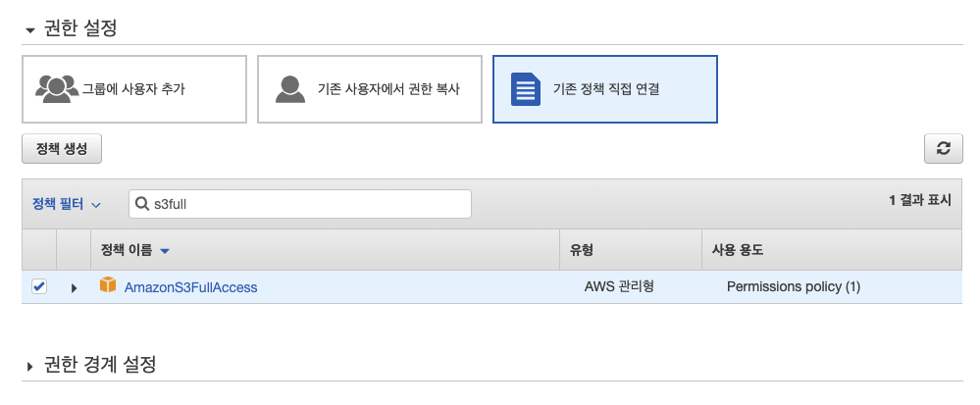Click the 사용 용도 column header
The image size is (980, 405).
pyautogui.click(x=737, y=250)
